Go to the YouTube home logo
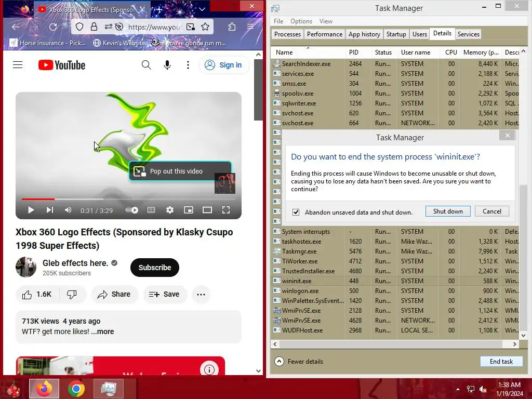 tap(62, 65)
